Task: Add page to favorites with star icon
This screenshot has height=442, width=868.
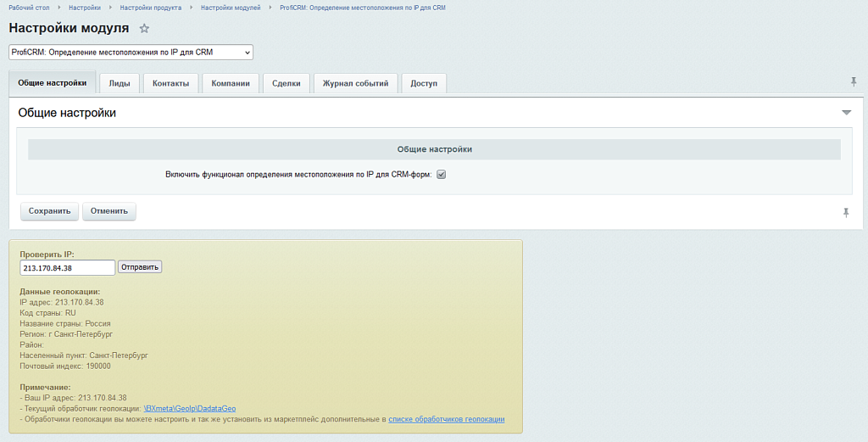Action: point(144,29)
